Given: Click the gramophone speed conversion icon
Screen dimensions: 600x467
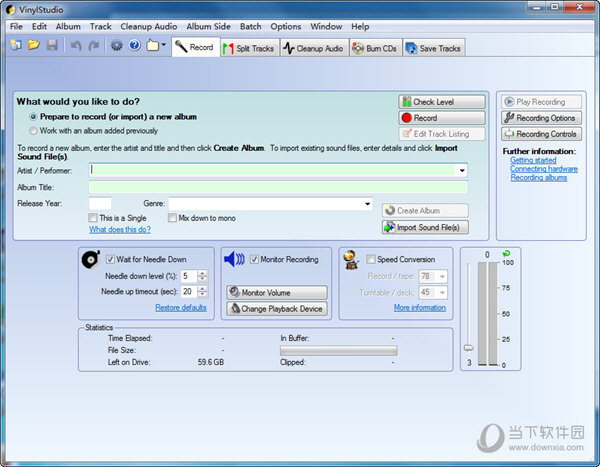Looking at the screenshot, I should 351,260.
